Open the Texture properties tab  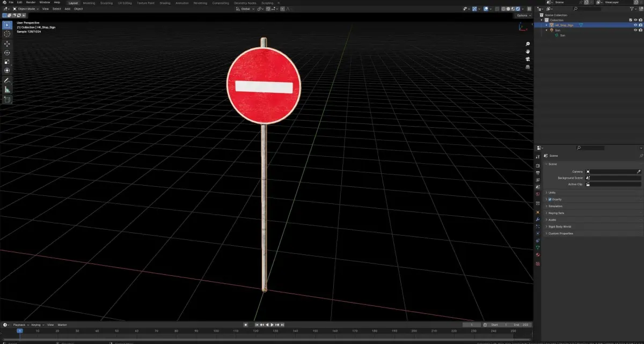[x=538, y=263]
